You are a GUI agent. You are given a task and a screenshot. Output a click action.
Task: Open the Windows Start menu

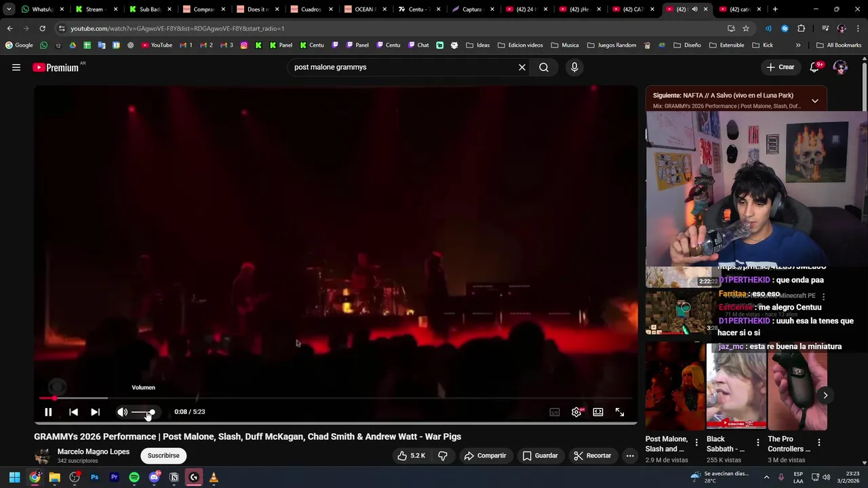pyautogui.click(x=14, y=477)
